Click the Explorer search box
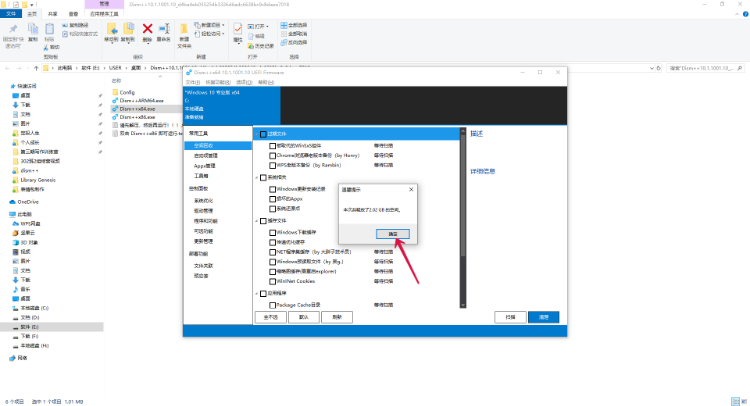 pos(705,68)
